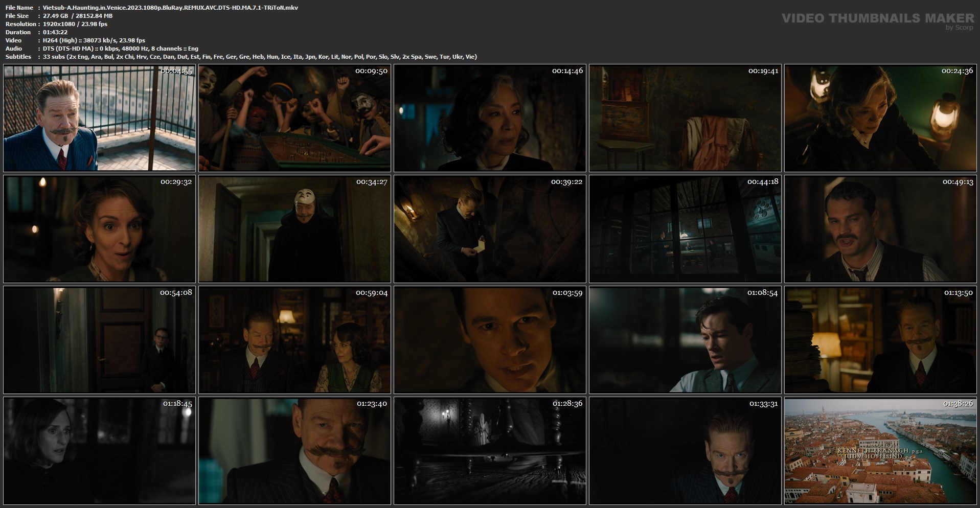Select the thumbnail at 01:13:50
Image resolution: width=980 pixels, height=508 pixels.
880,340
